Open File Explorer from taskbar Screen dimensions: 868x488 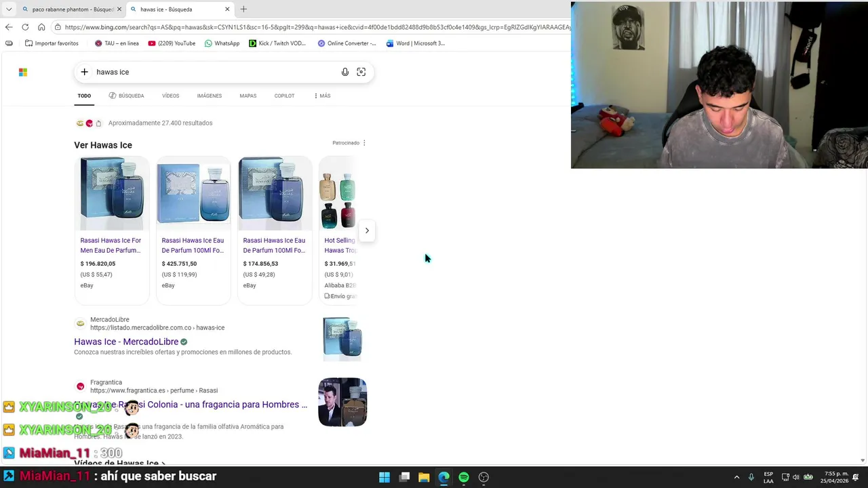pyautogui.click(x=424, y=477)
